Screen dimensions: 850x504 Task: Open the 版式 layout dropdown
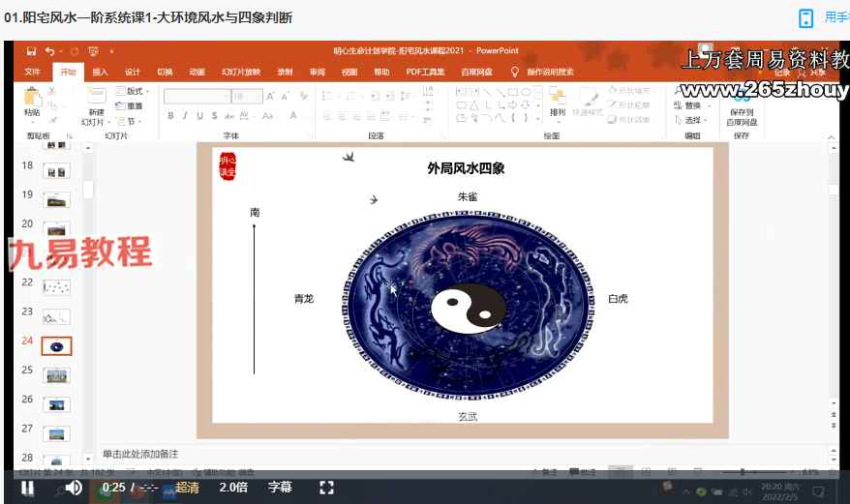coord(132,91)
